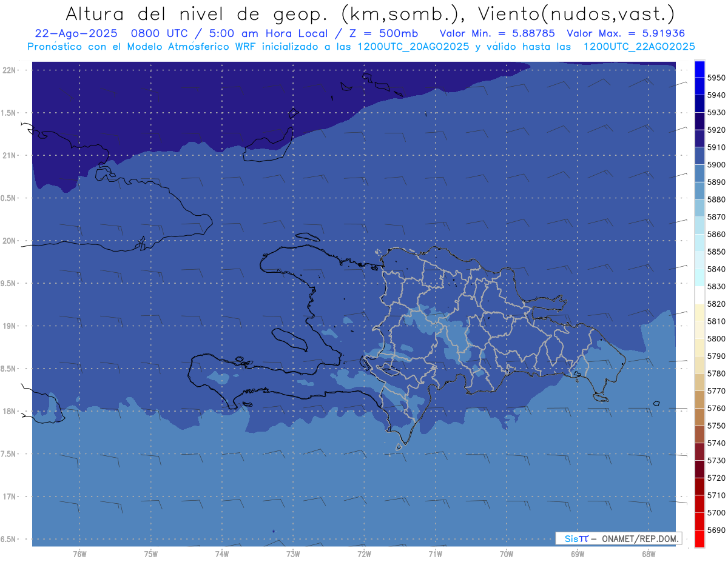Click the 76W longitude axis label
This screenshot has width=728, height=562.
coord(79,554)
